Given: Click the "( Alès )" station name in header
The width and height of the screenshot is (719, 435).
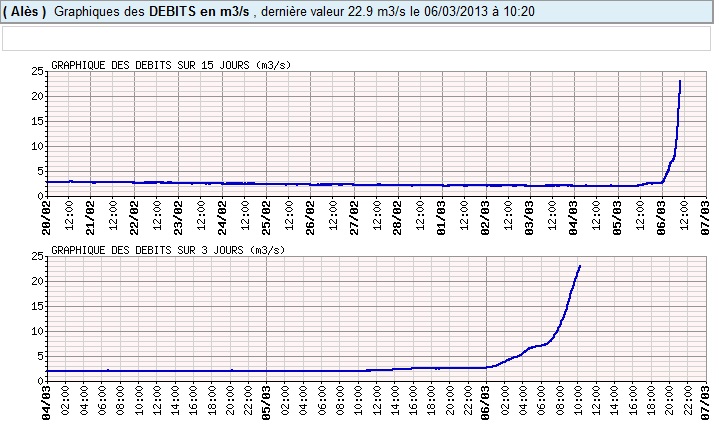Looking at the screenshot, I should click(x=25, y=11).
